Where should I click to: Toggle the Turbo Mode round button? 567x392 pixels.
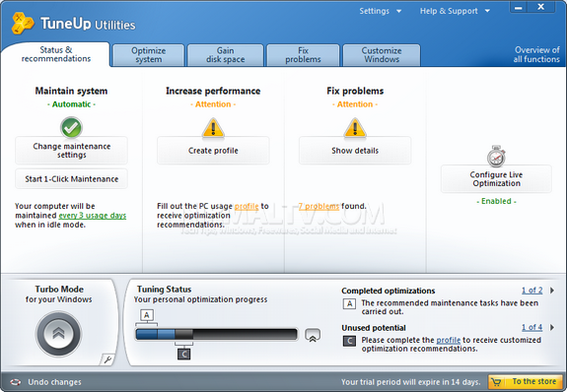tap(58, 334)
